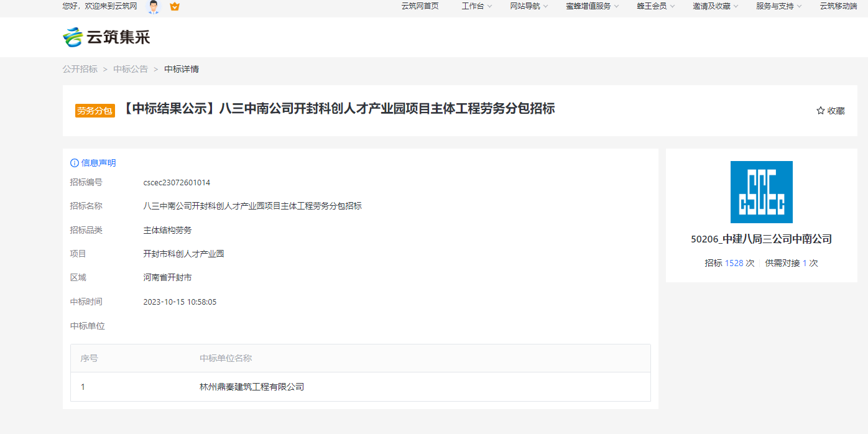Go to 中标公告 breadcrumb
This screenshot has width=868, height=434.
coord(131,69)
